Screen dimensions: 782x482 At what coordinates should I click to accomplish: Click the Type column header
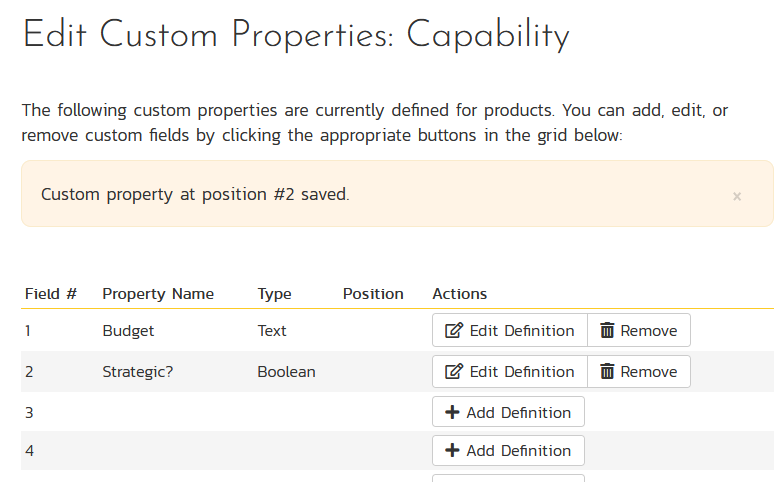tap(274, 294)
